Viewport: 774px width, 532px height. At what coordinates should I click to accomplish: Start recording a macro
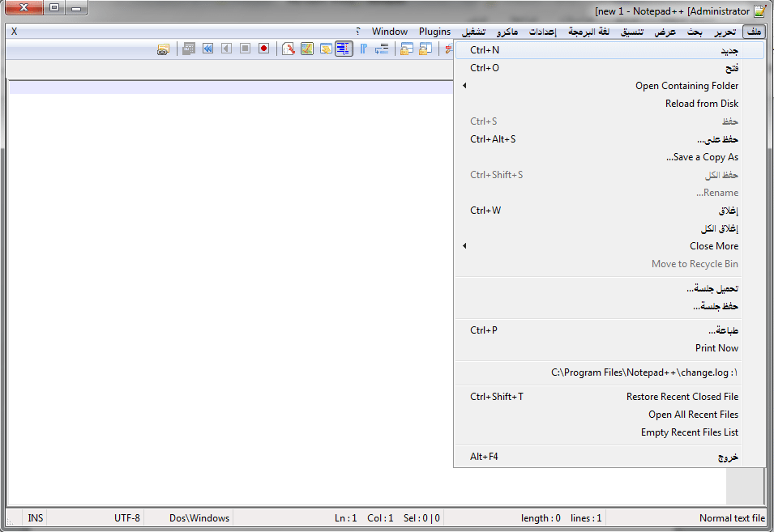tap(263, 49)
